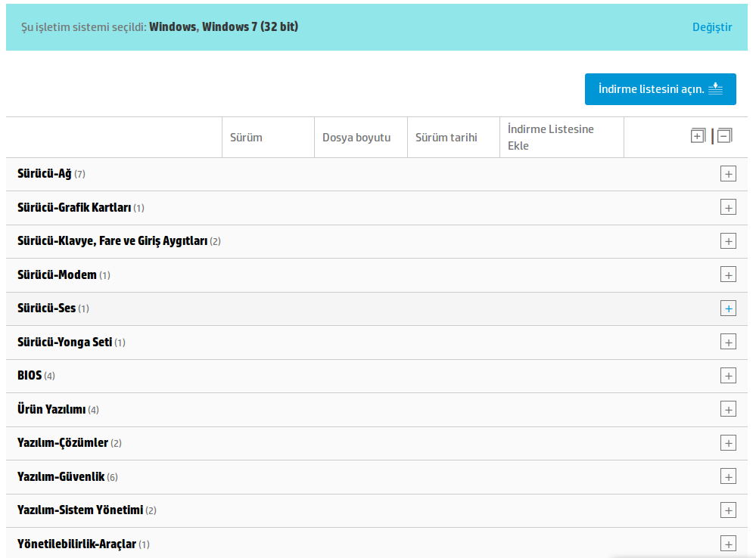Click the Sürücü-Yonga Seti row title

coord(64,342)
